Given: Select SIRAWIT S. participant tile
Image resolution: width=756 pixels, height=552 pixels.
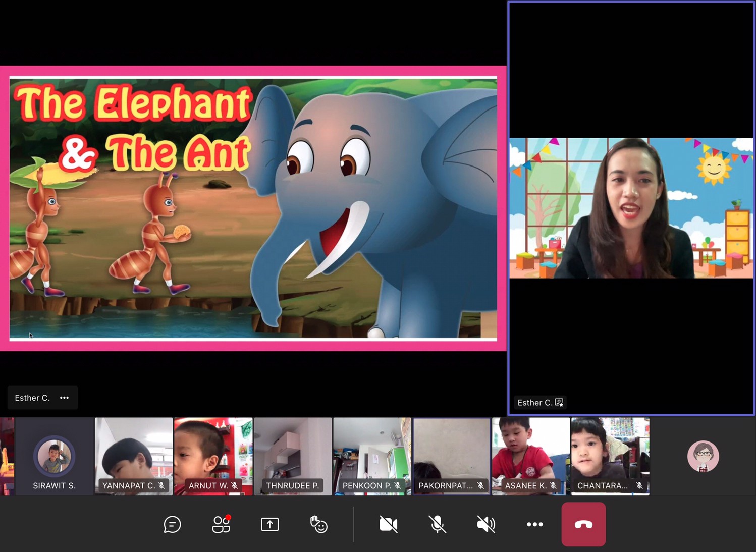Looking at the screenshot, I should coord(55,457).
